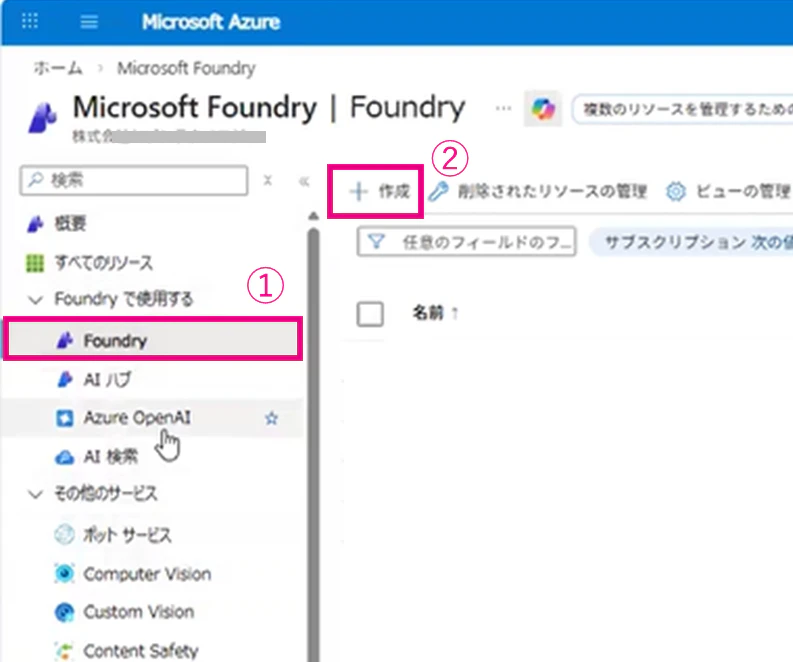Open the portal hamburger menu
Image resolution: width=793 pixels, height=662 pixels.
tap(89, 22)
